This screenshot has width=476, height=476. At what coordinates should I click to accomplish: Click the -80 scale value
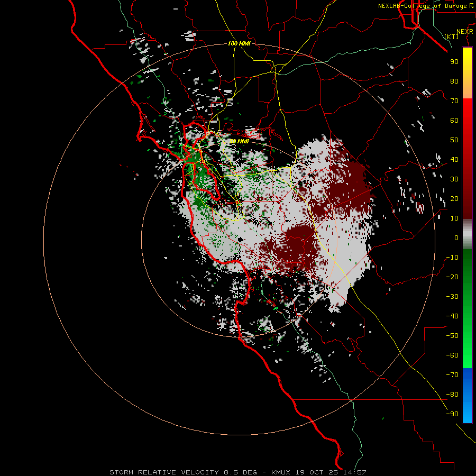click(452, 395)
